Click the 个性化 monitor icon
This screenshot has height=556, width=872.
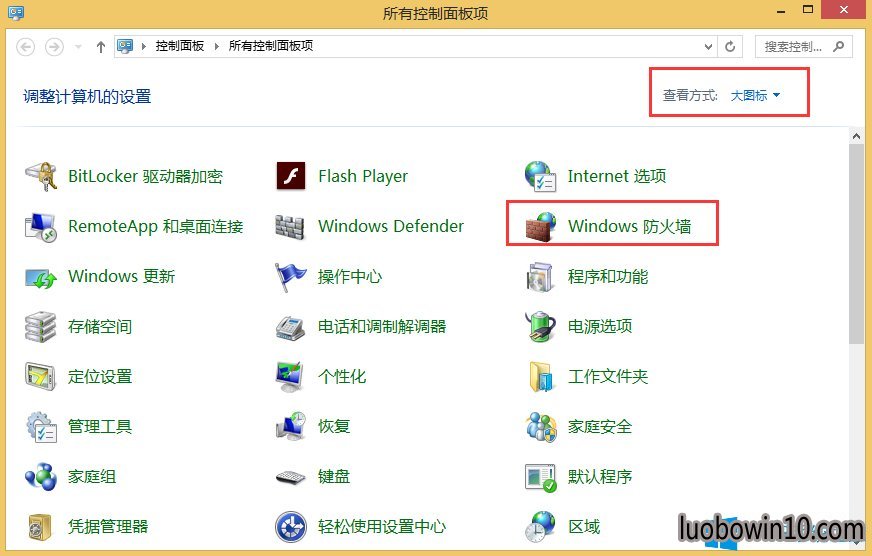point(290,376)
